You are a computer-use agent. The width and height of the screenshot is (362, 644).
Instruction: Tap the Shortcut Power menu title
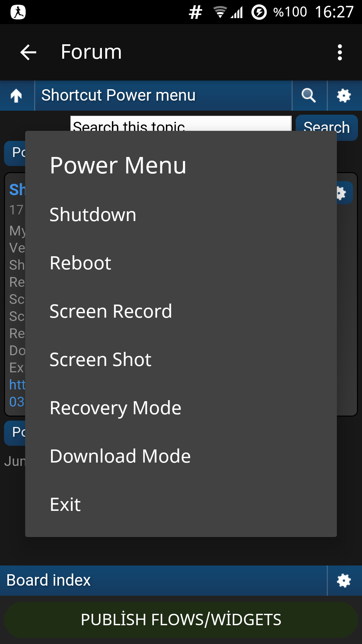pos(118,95)
